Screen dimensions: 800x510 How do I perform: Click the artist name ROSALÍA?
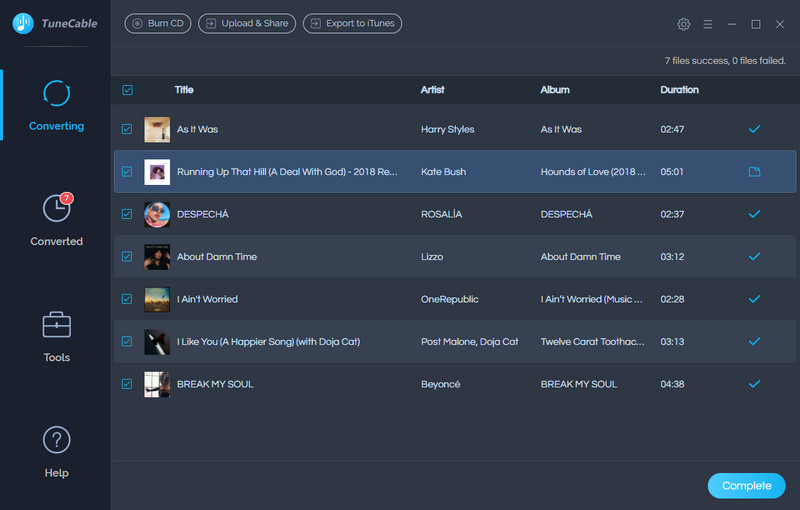(x=441, y=214)
